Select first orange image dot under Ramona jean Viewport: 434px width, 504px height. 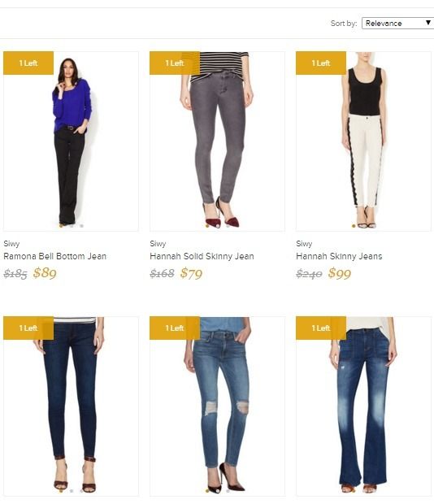(61, 226)
